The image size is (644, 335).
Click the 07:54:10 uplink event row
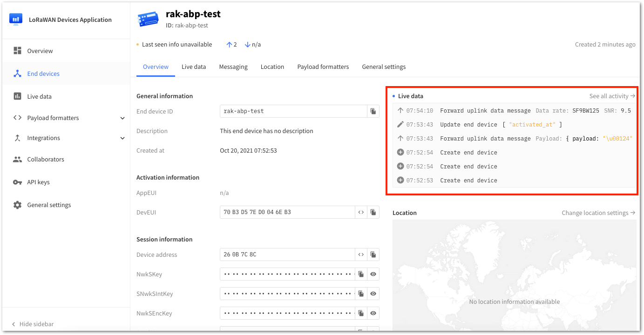tap(515, 111)
